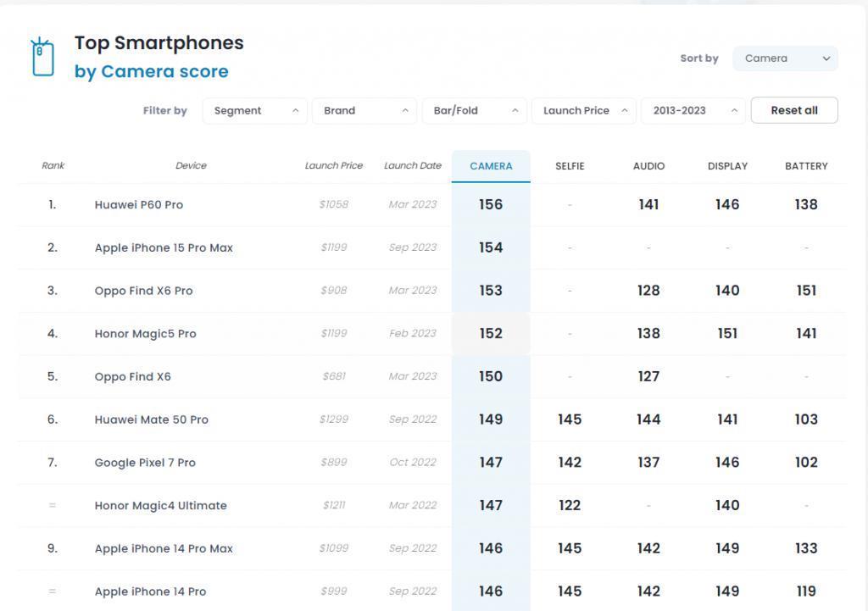Click the smartphone icon beside the title
Viewport: 868px width, 611px height.
pyautogui.click(x=42, y=57)
